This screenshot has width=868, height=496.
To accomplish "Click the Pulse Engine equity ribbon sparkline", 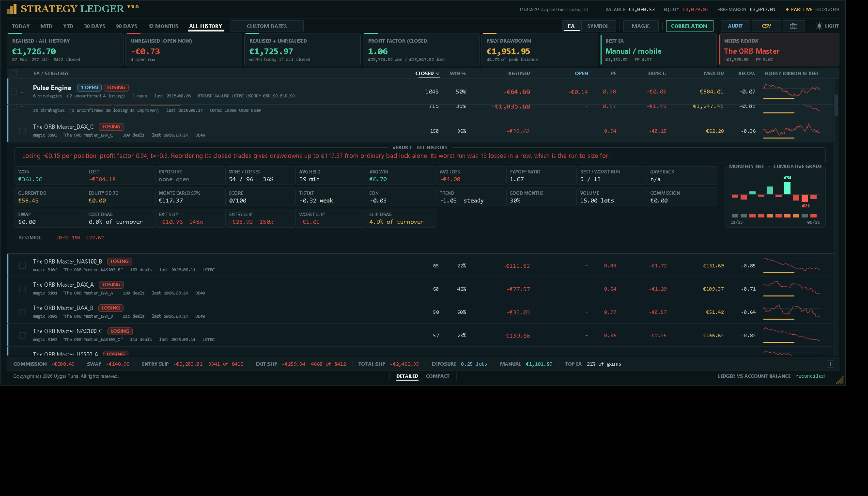I will (791, 91).
